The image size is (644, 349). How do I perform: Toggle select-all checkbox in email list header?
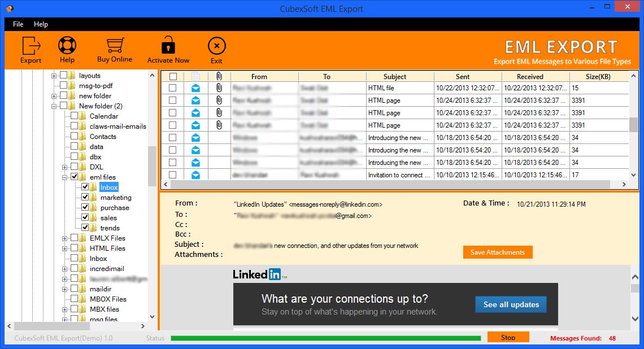(x=173, y=76)
